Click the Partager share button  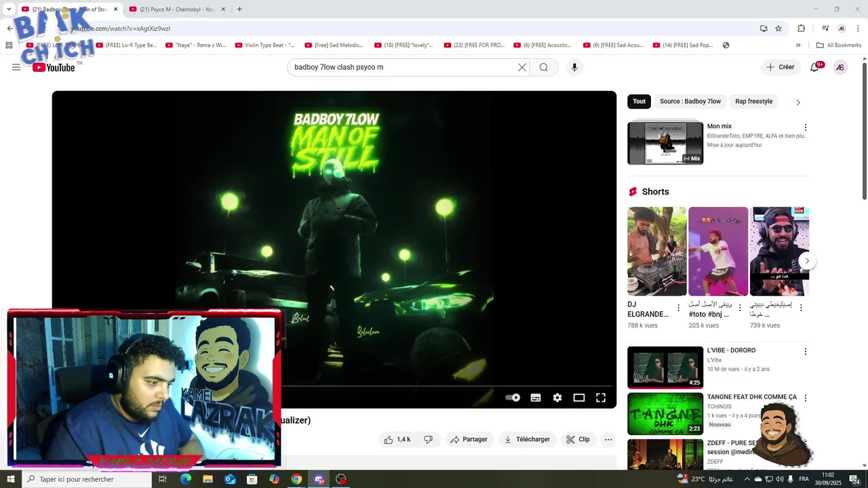[x=469, y=439]
